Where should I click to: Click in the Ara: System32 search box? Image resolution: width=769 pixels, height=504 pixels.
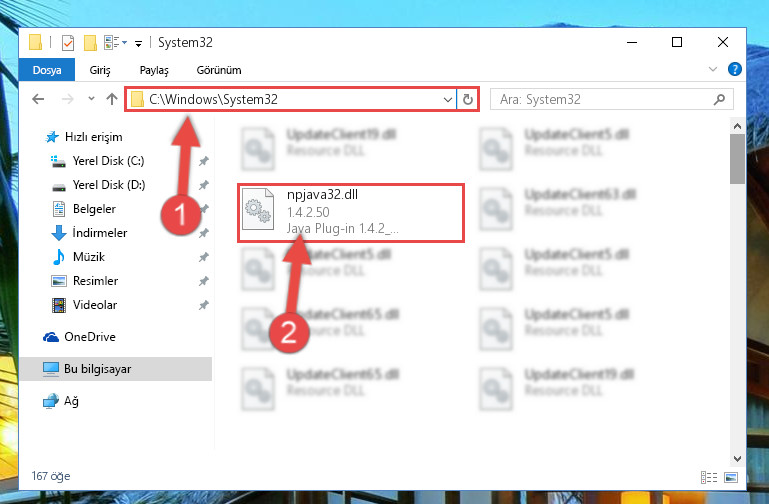click(604, 100)
